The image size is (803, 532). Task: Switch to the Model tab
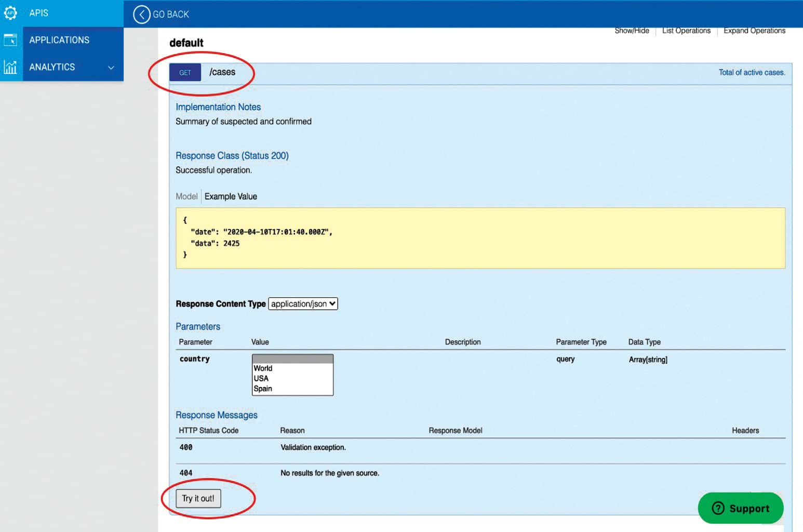pos(186,196)
